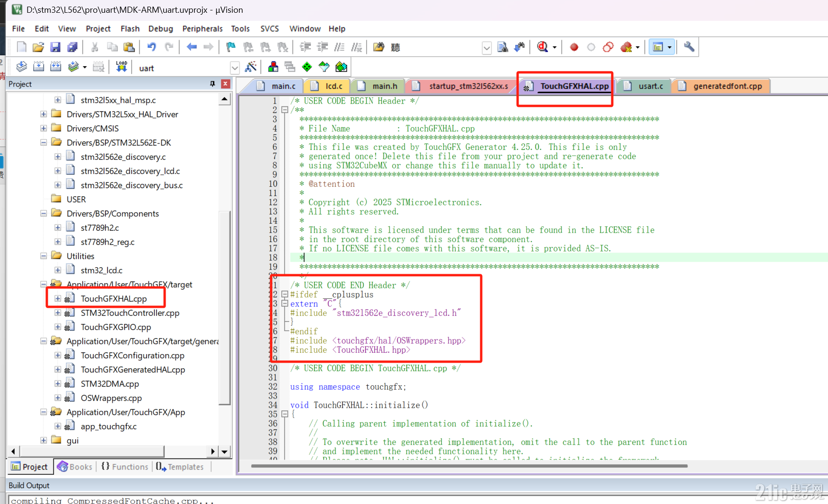Screen dimensions: 828x504
Task: Navigate backwards with the blue left arrow
Action: pyautogui.click(x=192, y=47)
